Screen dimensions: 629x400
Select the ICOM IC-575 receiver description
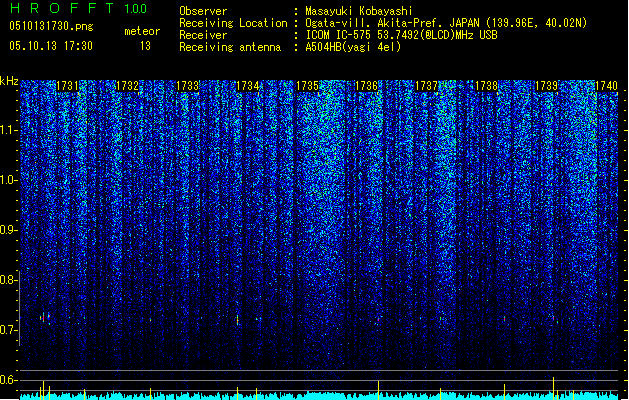pyautogui.click(x=401, y=35)
